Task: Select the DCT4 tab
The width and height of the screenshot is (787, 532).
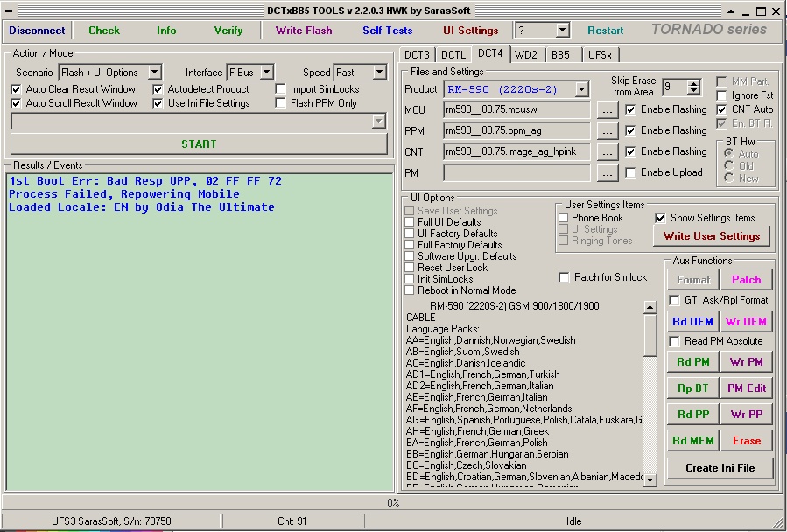Action: click(x=490, y=53)
